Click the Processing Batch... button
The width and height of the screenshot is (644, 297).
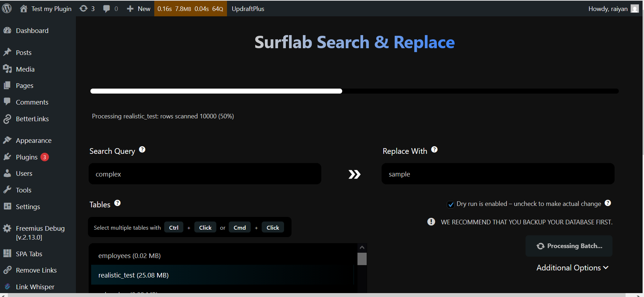tap(569, 246)
